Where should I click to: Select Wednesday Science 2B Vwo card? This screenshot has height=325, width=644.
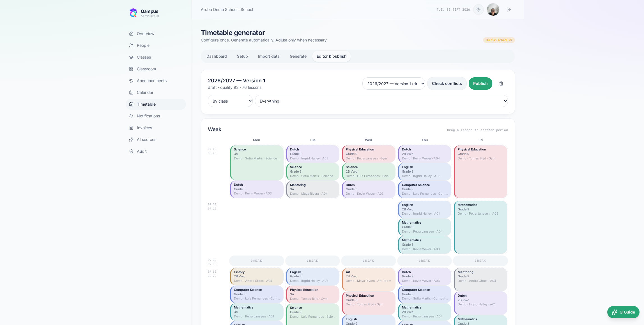(369, 171)
